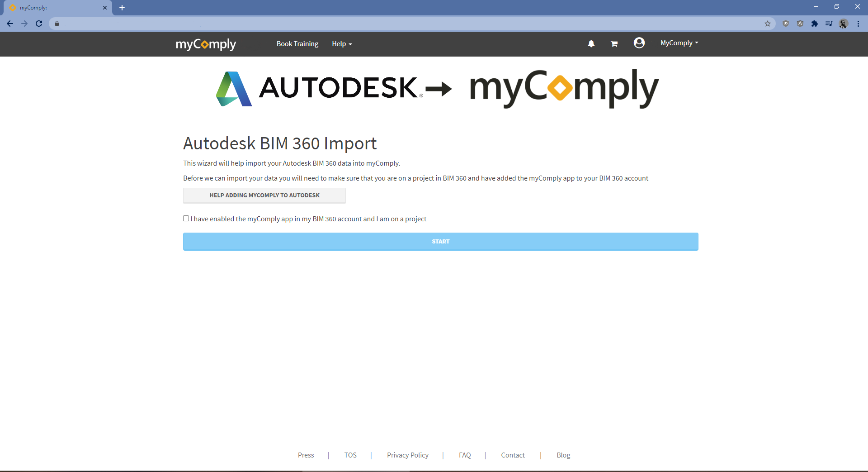The width and height of the screenshot is (868, 472).
Task: Open the Blog footer link
Action: tap(563, 455)
